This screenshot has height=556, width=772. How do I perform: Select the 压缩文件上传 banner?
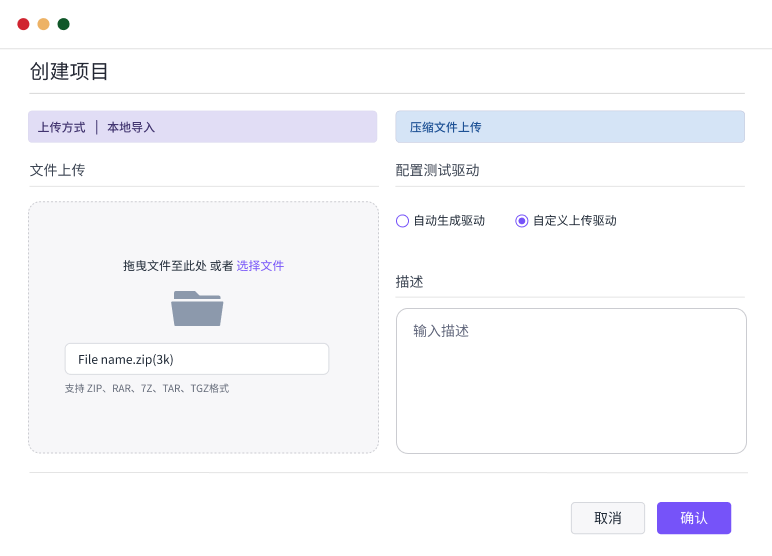[x=569, y=127]
